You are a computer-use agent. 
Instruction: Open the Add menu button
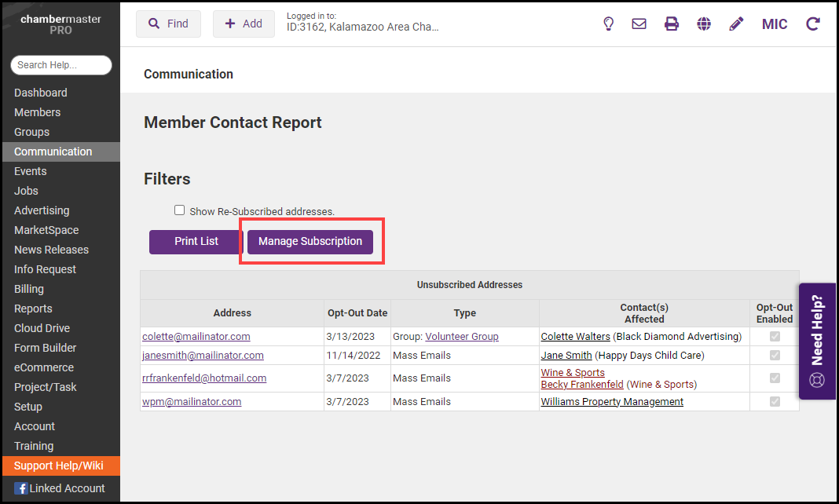[244, 24]
